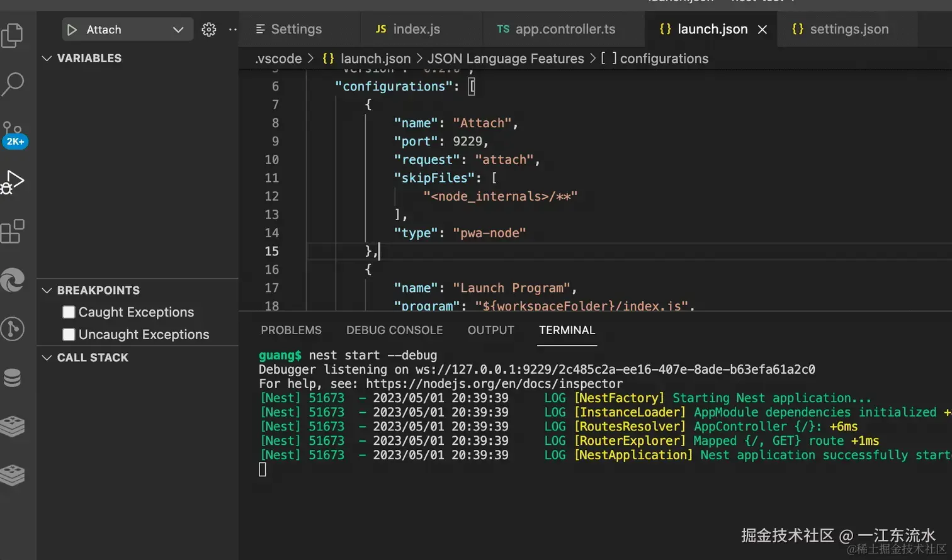Click the configurations breadcrumb item

pos(664,59)
